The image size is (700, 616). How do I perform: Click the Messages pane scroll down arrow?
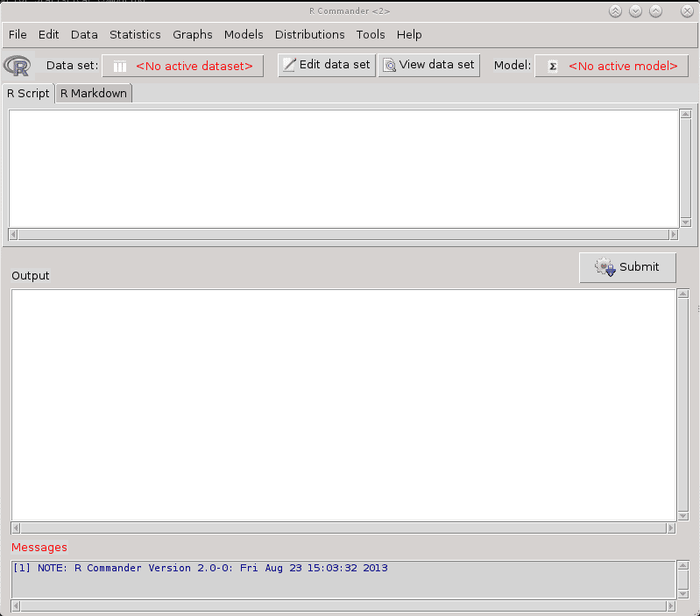pyautogui.click(x=683, y=594)
